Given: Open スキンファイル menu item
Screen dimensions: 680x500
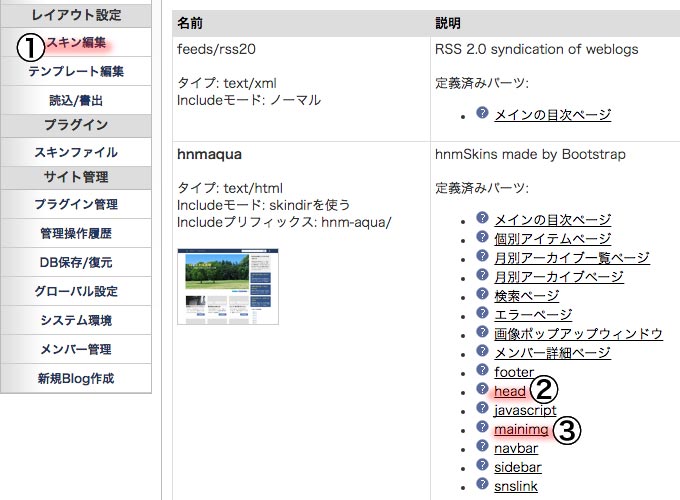Looking at the screenshot, I should tap(76, 152).
